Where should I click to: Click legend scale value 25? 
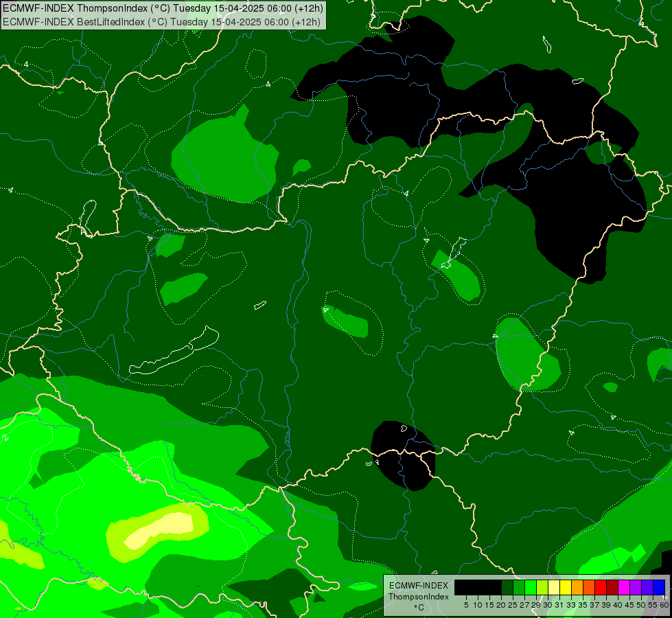pyautogui.click(x=513, y=605)
